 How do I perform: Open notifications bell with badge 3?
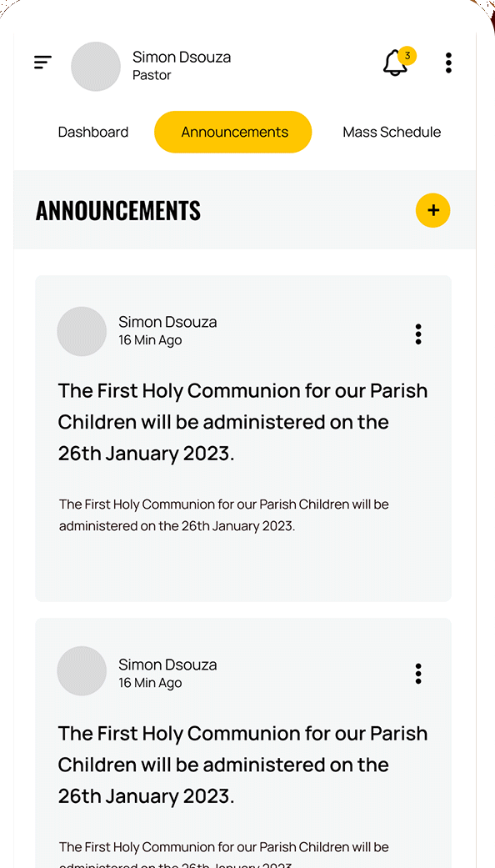click(x=395, y=63)
